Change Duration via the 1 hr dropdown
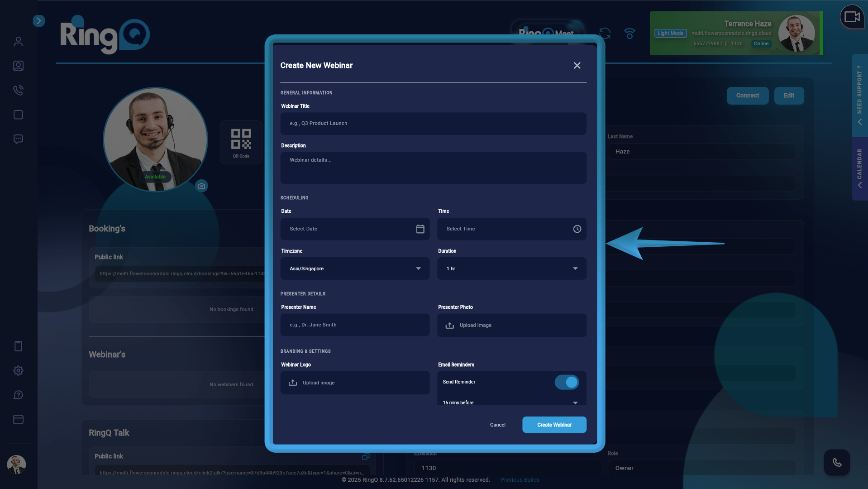The width and height of the screenshot is (868, 489). tap(575, 268)
